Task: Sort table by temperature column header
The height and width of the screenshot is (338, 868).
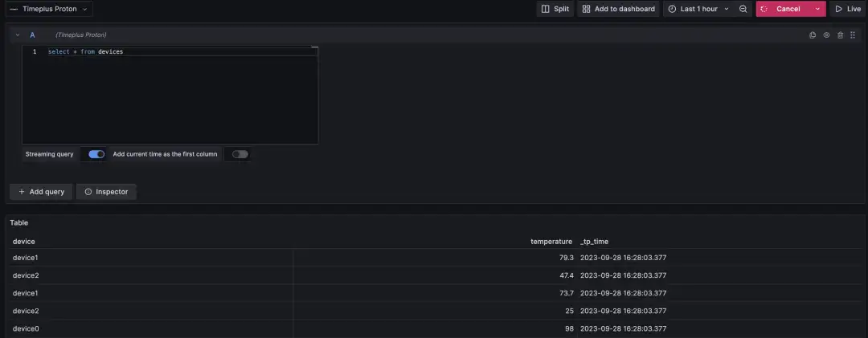Action: pyautogui.click(x=551, y=241)
